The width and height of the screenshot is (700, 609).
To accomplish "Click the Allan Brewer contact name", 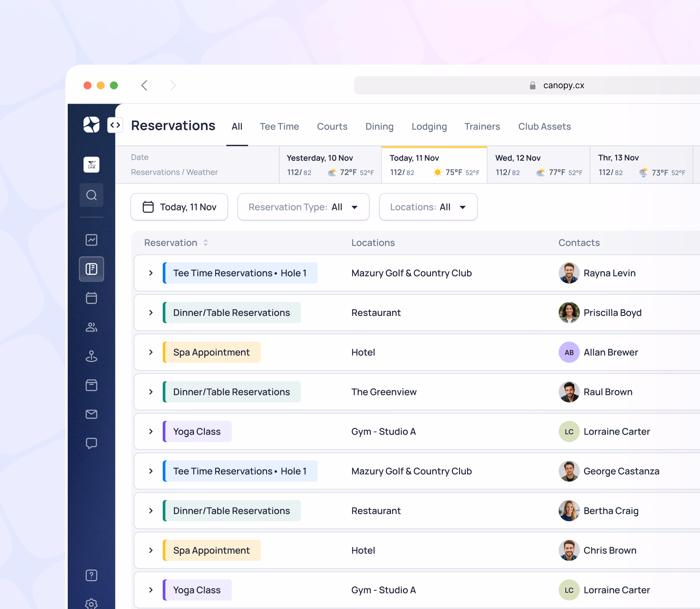I will click(x=611, y=352).
